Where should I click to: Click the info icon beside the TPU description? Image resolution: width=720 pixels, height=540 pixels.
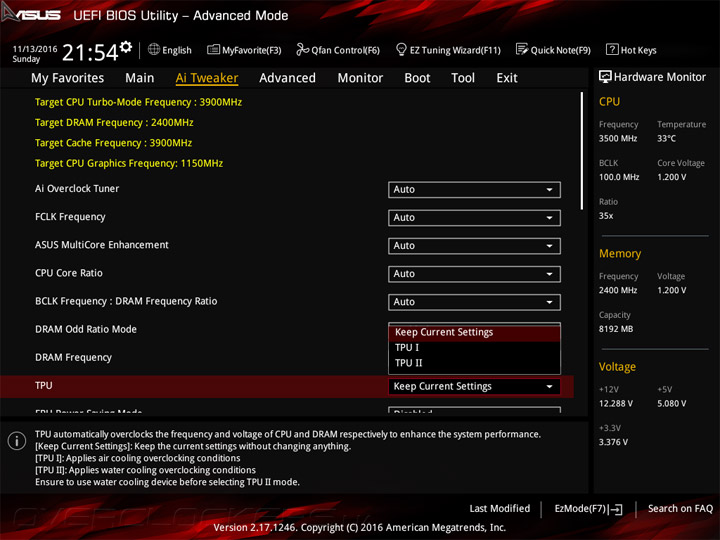pyautogui.click(x=17, y=441)
